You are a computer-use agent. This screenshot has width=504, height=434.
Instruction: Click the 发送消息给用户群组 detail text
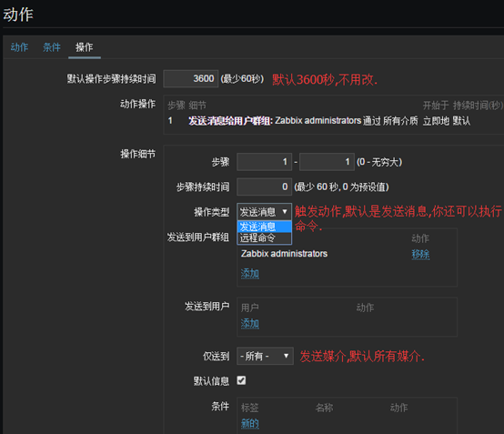[230, 121]
